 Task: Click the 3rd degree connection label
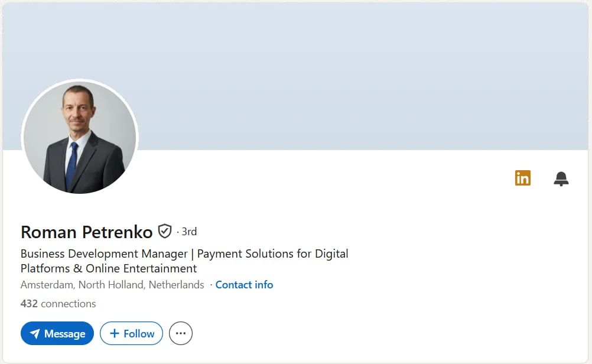[x=189, y=232]
